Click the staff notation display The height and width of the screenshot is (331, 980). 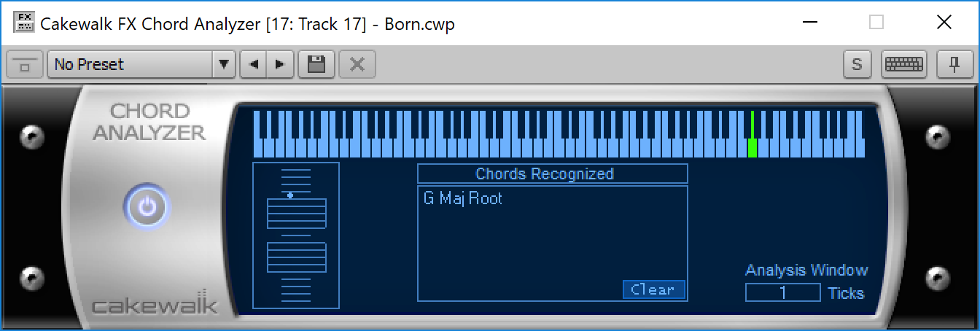[296, 235]
